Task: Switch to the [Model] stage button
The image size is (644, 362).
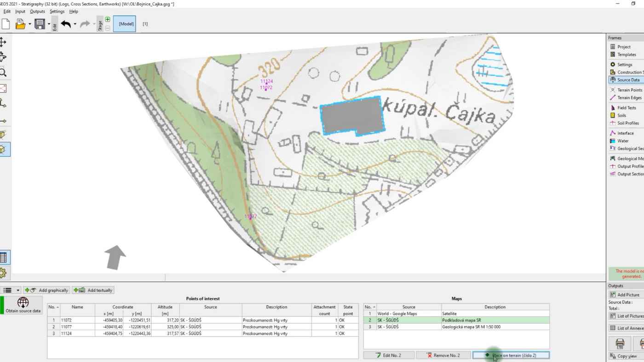Action: tap(124, 24)
